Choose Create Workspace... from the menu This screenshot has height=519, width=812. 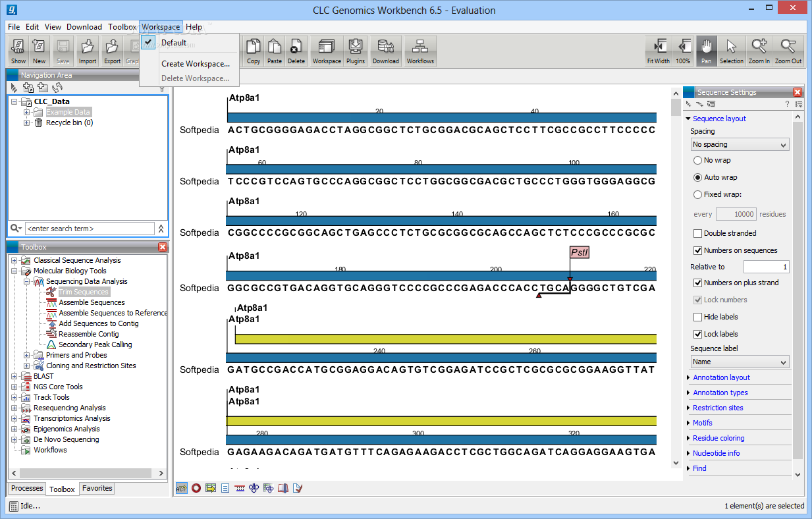[x=196, y=64]
